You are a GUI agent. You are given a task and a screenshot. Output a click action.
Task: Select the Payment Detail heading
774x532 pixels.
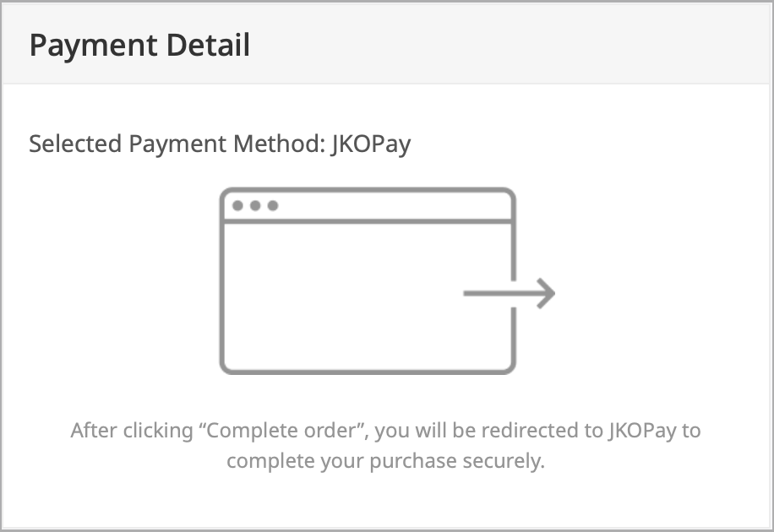coord(139,45)
